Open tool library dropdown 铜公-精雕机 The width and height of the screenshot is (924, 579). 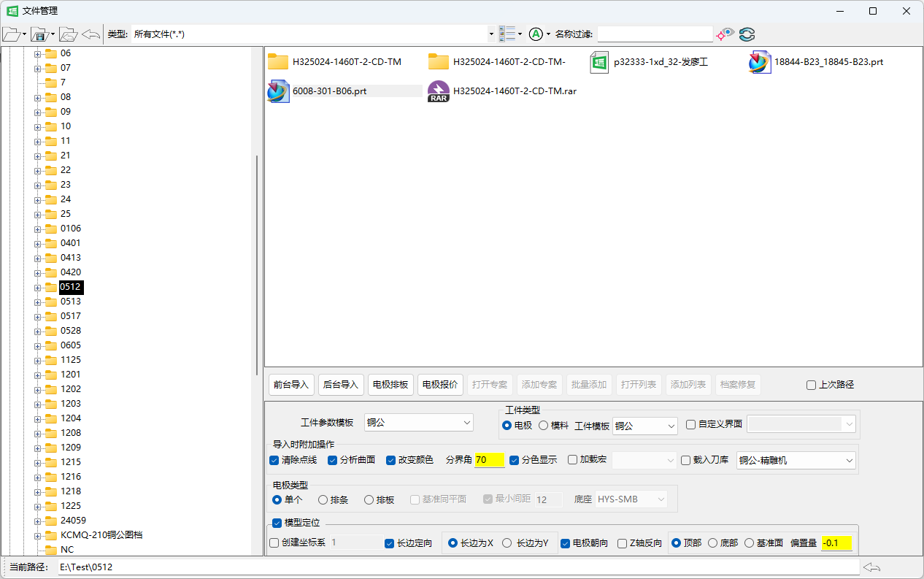pyautogui.click(x=796, y=460)
